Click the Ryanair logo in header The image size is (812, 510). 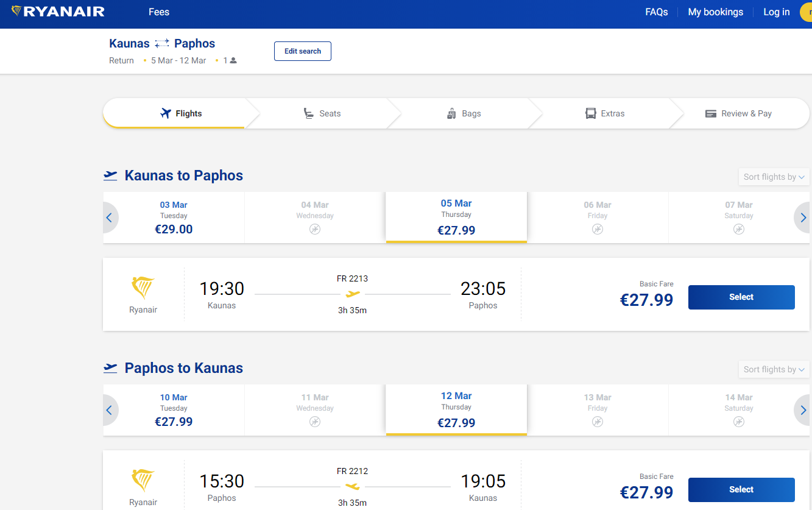58,12
